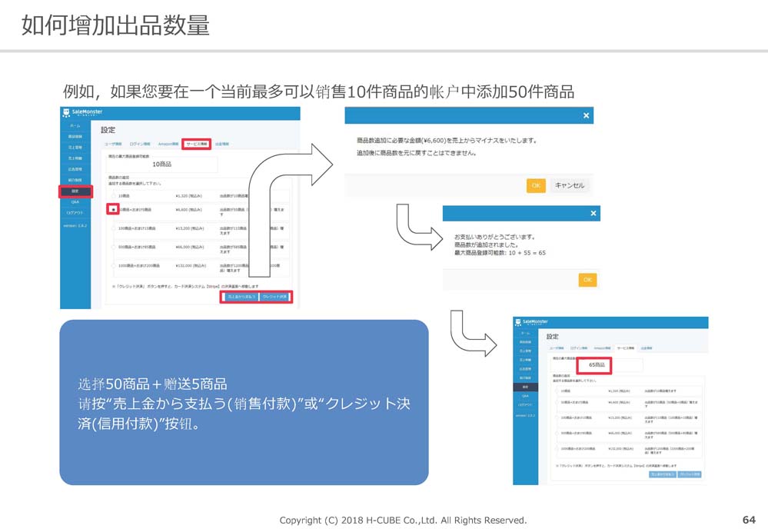
Task: Open 出金情報 tab in left settings screenshot
Action: (222, 144)
